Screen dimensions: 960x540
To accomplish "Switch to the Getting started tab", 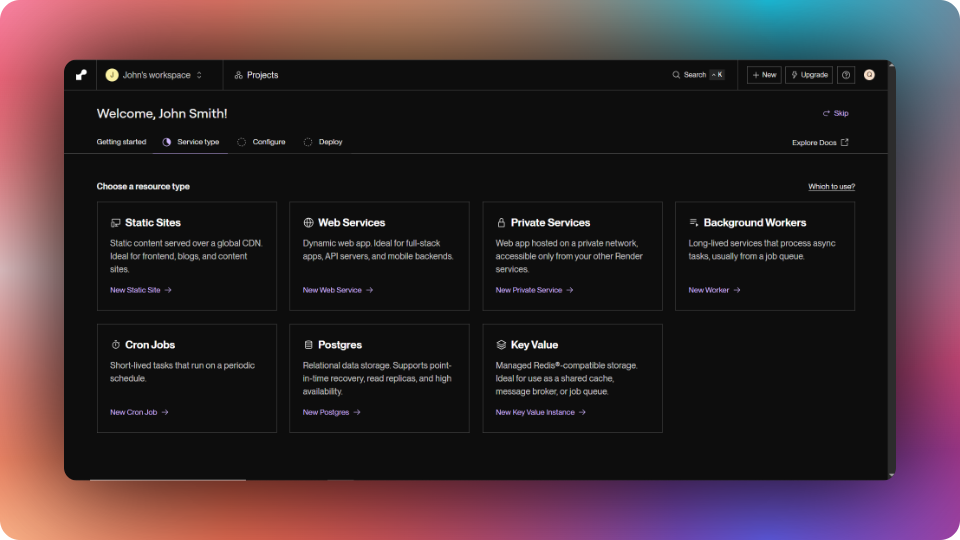I will pyautogui.click(x=121, y=142).
